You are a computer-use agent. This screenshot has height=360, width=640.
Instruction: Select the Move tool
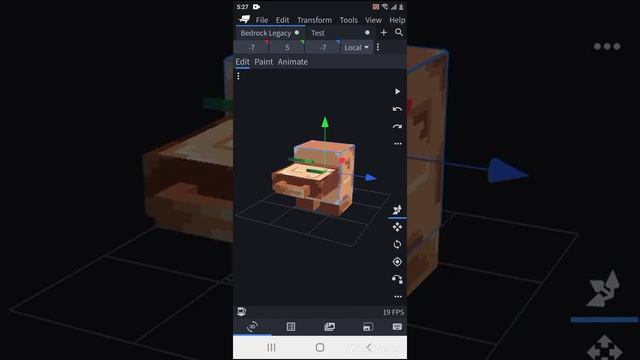[x=397, y=227]
